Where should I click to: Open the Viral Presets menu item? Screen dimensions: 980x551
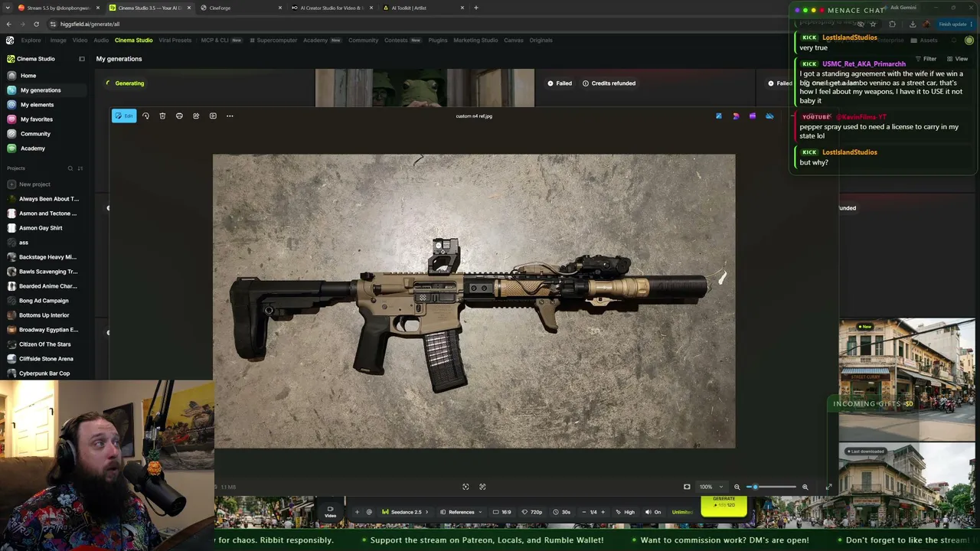(x=175, y=40)
